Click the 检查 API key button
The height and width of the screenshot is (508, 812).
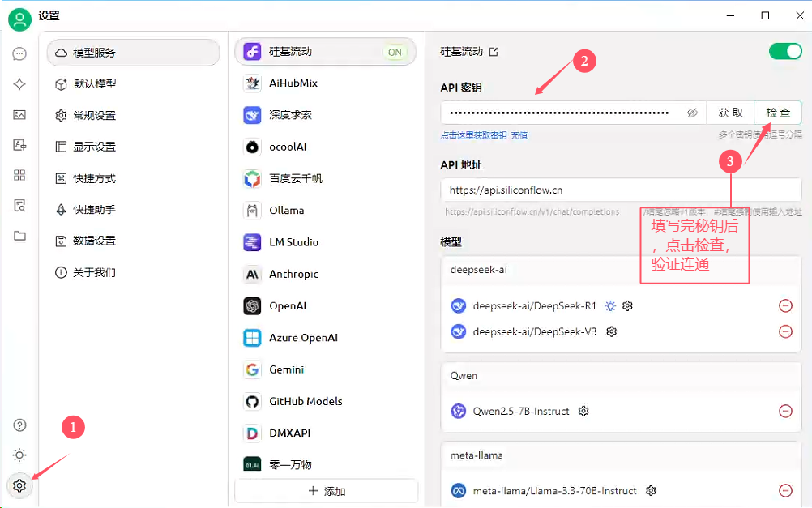(778, 113)
